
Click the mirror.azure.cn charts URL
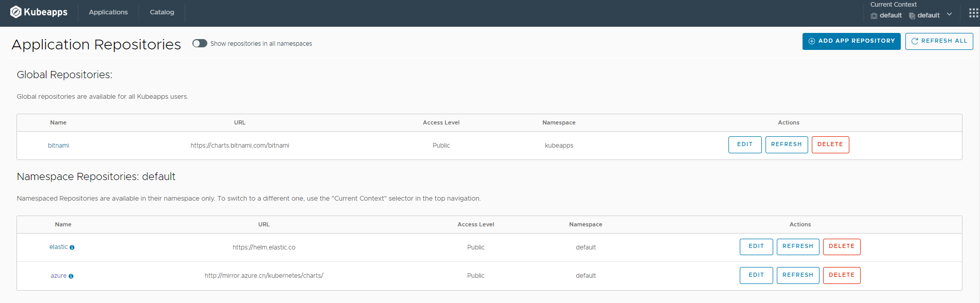pyautogui.click(x=264, y=276)
